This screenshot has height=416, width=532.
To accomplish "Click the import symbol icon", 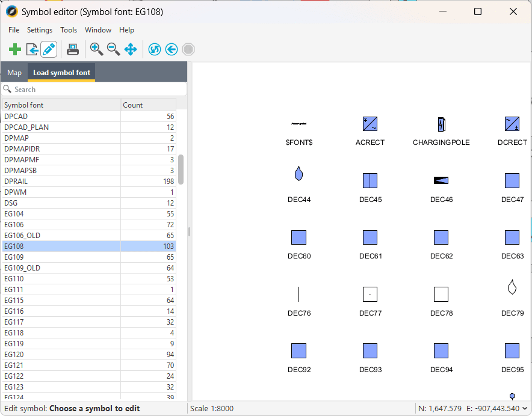I will coord(32,49).
